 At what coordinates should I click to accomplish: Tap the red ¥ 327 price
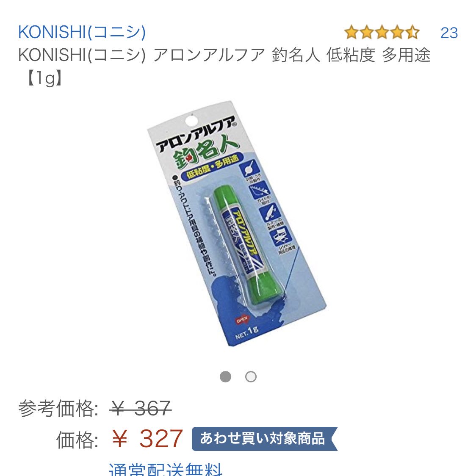(x=147, y=439)
